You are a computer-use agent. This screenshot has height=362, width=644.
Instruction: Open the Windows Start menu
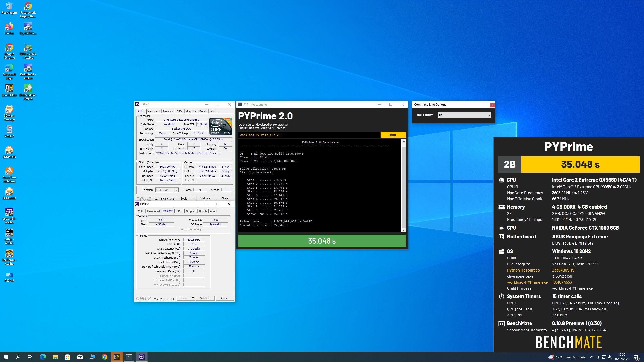point(6,357)
